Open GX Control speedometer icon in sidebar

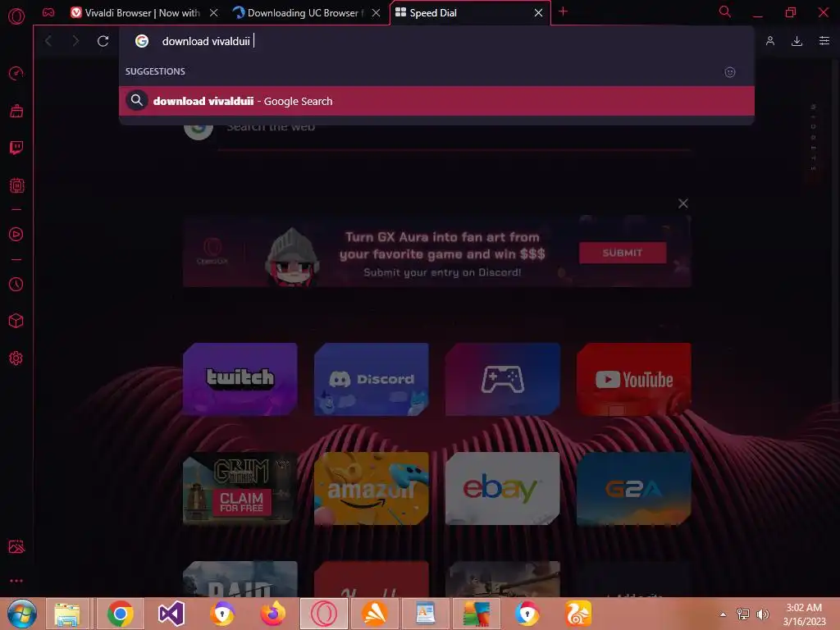pyautogui.click(x=16, y=73)
